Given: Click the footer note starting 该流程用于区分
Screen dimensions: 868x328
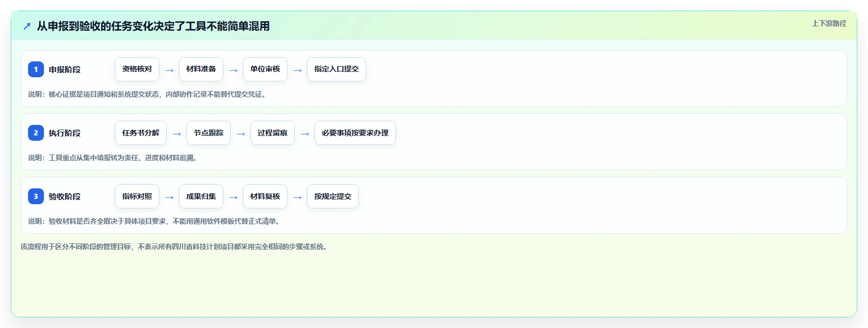Looking at the screenshot, I should tap(174, 247).
